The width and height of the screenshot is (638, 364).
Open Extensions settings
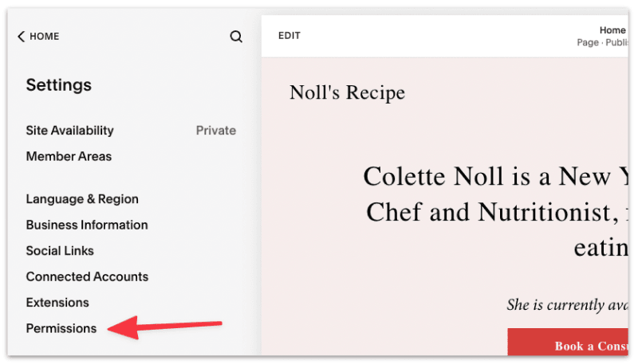click(57, 303)
